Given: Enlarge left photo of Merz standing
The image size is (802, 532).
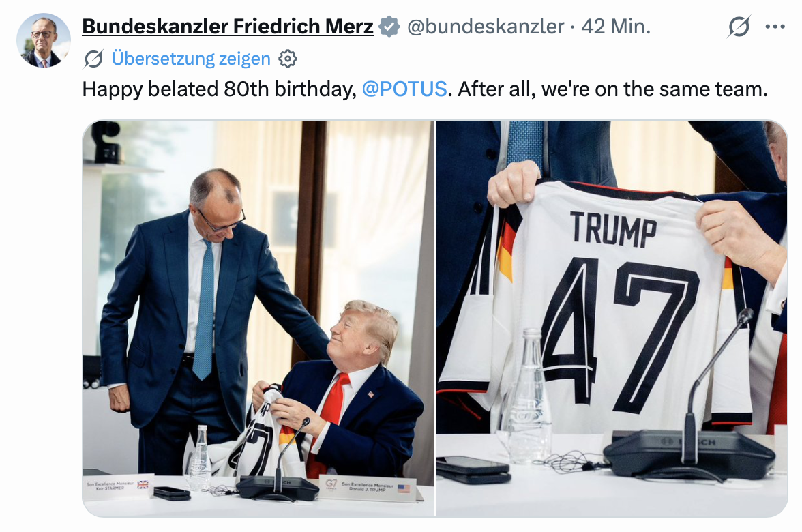Looking at the screenshot, I should click(258, 319).
